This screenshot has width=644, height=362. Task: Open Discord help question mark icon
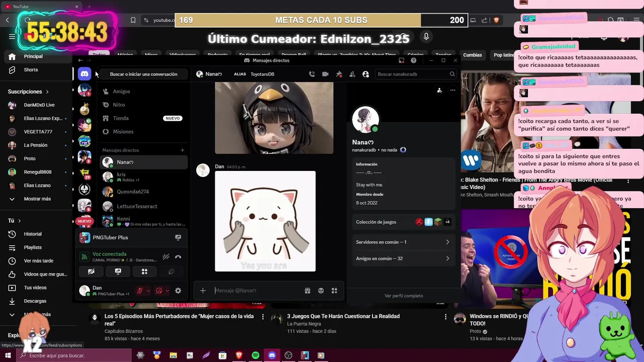[x=414, y=60]
